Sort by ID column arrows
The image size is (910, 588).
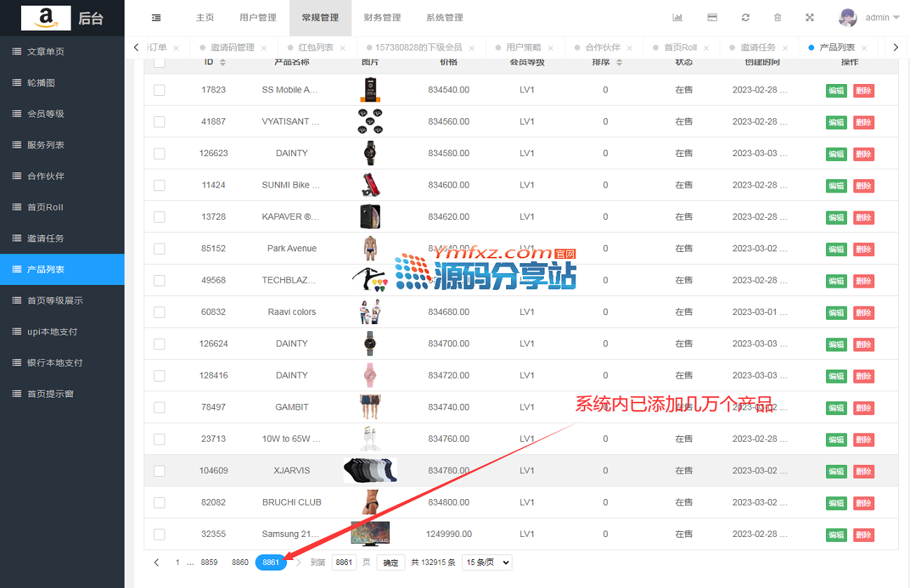pyautogui.click(x=223, y=62)
